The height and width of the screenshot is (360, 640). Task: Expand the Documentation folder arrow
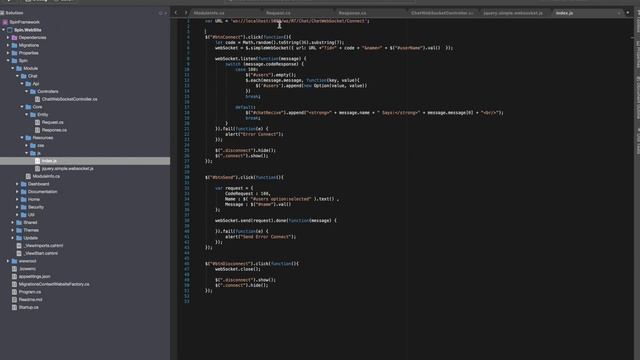(x=18, y=192)
